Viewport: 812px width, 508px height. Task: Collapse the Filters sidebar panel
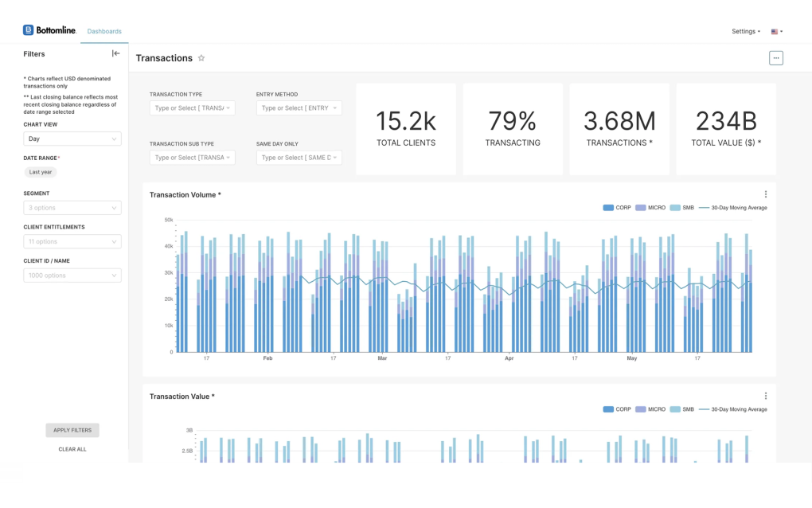115,53
